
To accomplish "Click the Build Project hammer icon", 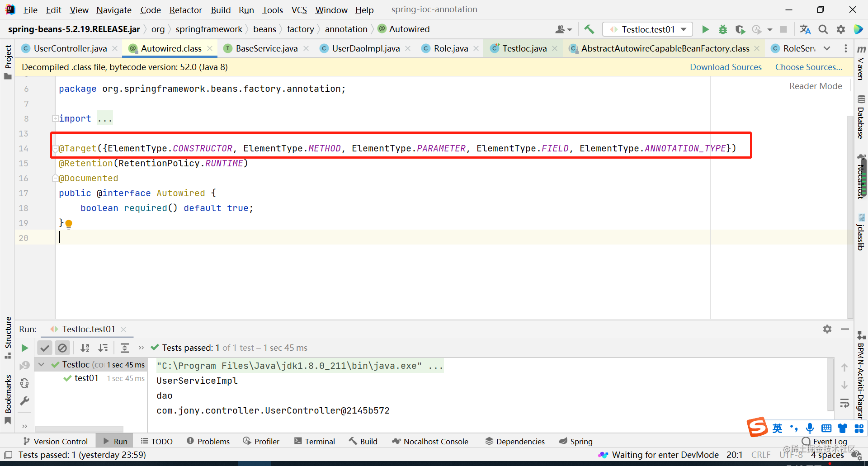I will (x=589, y=29).
